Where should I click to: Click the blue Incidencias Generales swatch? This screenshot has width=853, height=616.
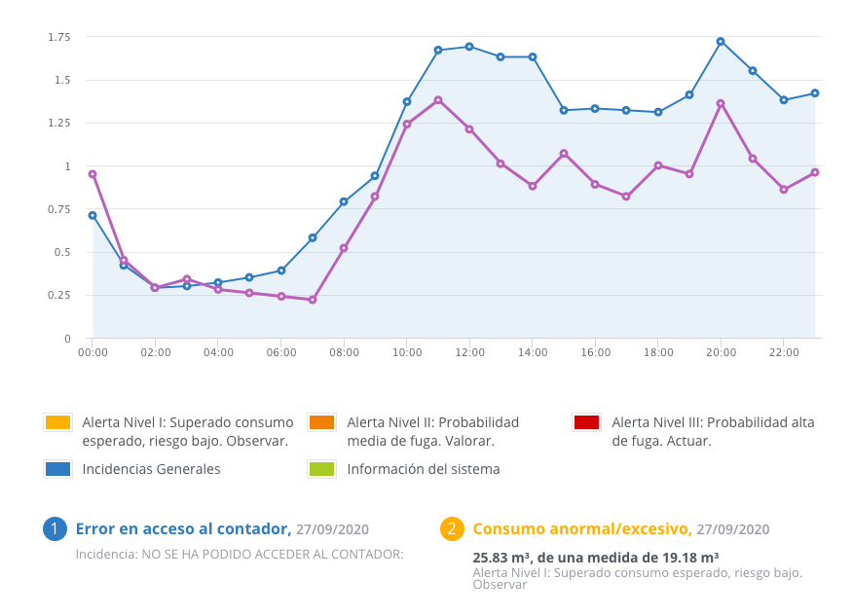coord(58,469)
